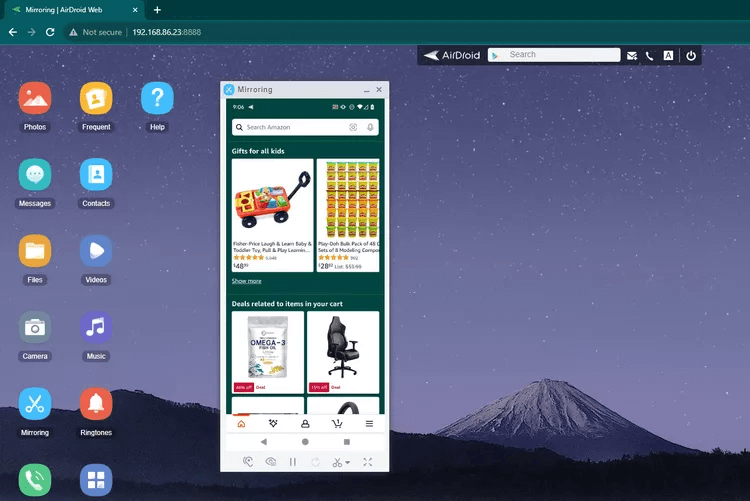Close the Mirroring window
Image resolution: width=750 pixels, height=501 pixels.
[379, 89]
